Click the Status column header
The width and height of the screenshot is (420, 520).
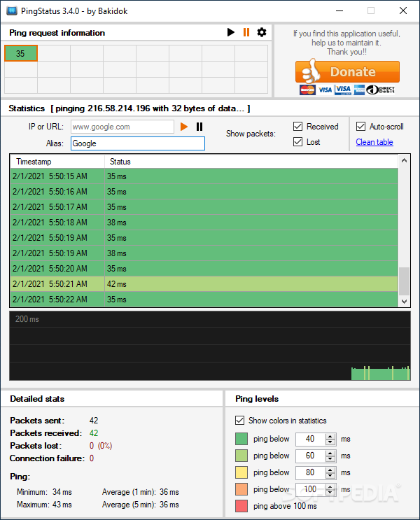tap(251, 162)
